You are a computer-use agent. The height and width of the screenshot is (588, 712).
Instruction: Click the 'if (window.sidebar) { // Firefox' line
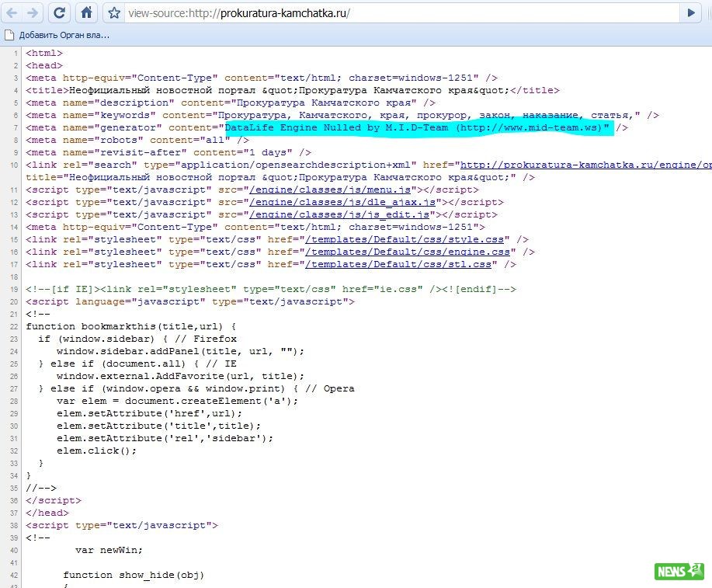[x=137, y=339]
